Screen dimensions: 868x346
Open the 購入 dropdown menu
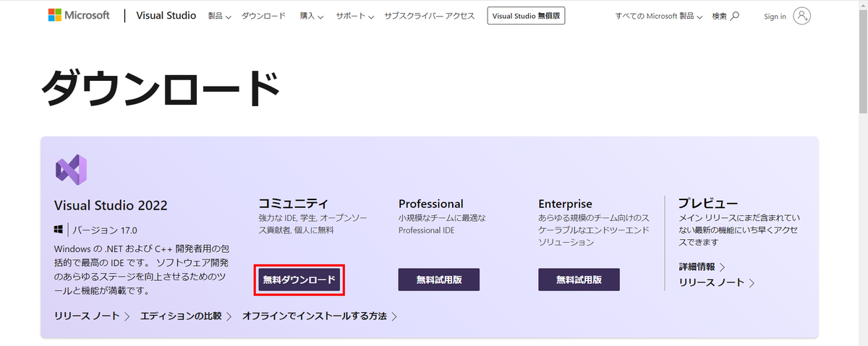(x=312, y=16)
